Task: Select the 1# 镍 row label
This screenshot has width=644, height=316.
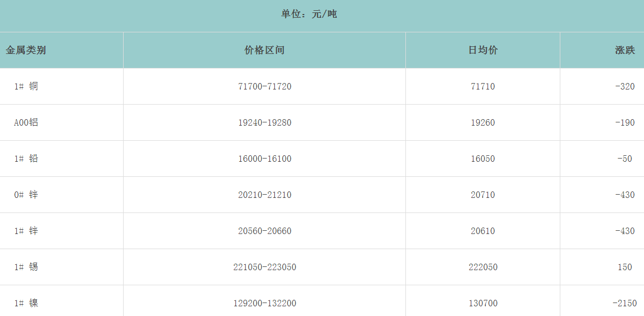Action: click(26, 303)
